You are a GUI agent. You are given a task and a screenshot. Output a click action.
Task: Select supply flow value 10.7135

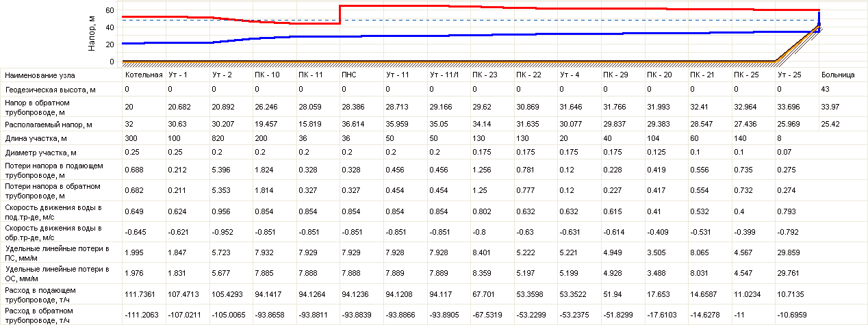792,294
